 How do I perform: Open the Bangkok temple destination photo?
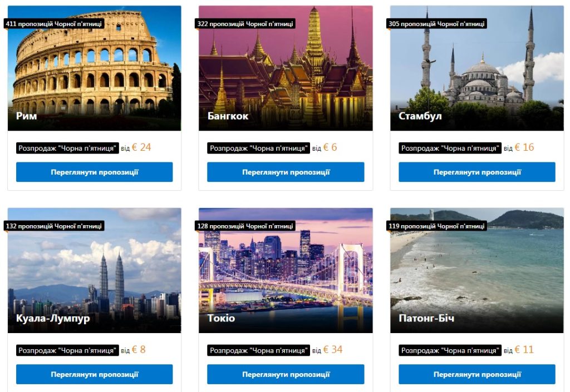tap(286, 68)
